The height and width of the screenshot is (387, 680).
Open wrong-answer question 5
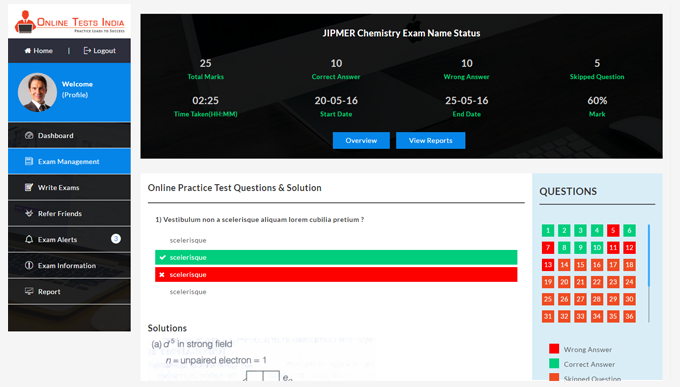click(x=613, y=230)
